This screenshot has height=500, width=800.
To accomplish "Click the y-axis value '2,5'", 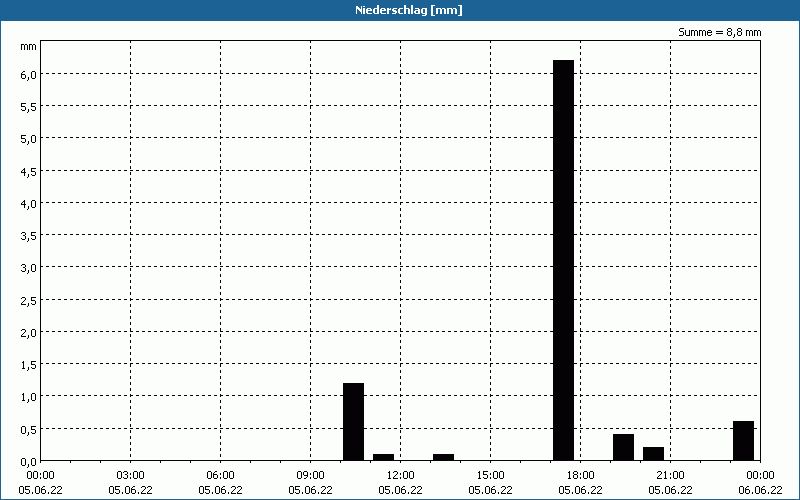I will pyautogui.click(x=29, y=301).
